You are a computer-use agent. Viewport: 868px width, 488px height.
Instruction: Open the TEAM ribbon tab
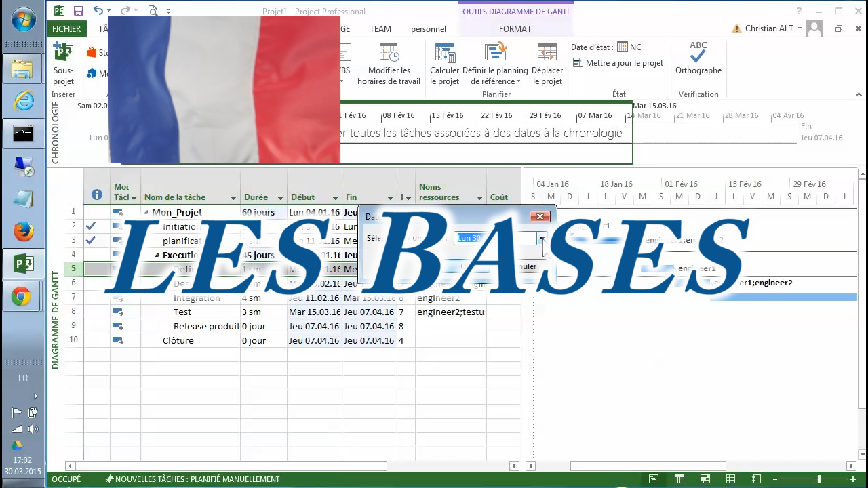[x=380, y=28]
